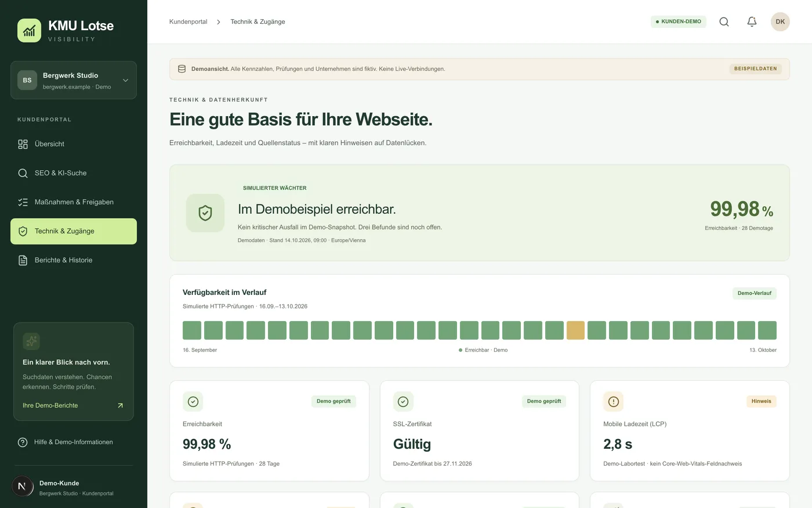Click check icon on SSL-Zertifikat card
812x508 pixels.
click(403, 401)
